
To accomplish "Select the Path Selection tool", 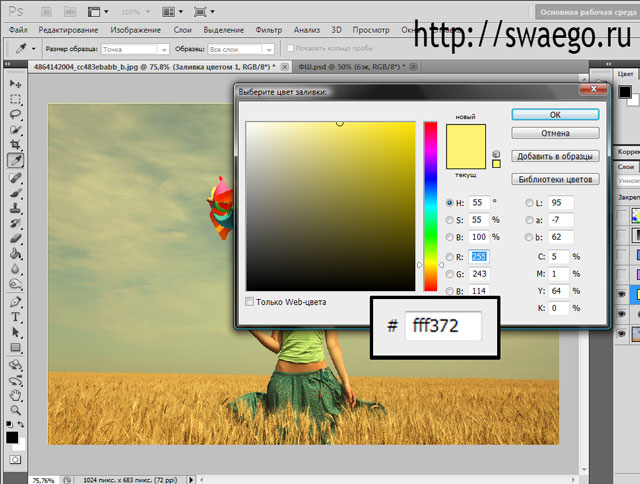I will (x=16, y=332).
